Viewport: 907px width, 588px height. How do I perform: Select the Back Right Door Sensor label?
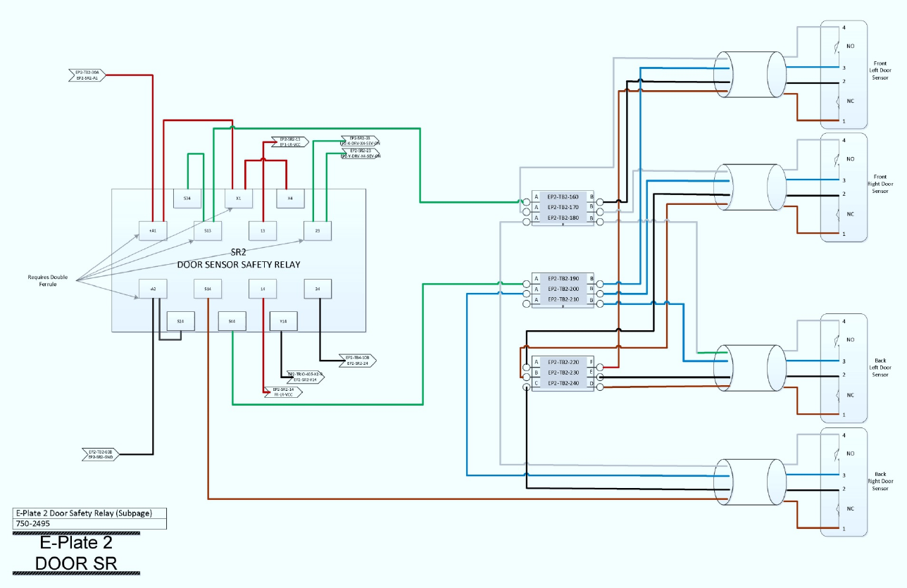(880, 481)
